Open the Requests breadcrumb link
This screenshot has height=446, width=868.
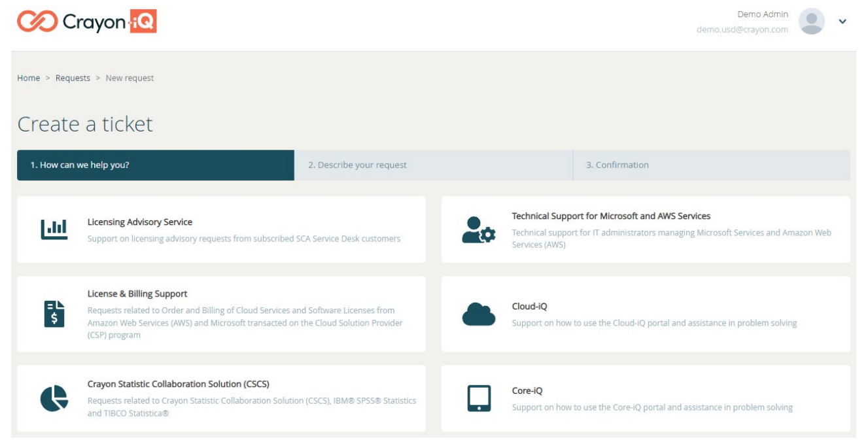(x=73, y=78)
